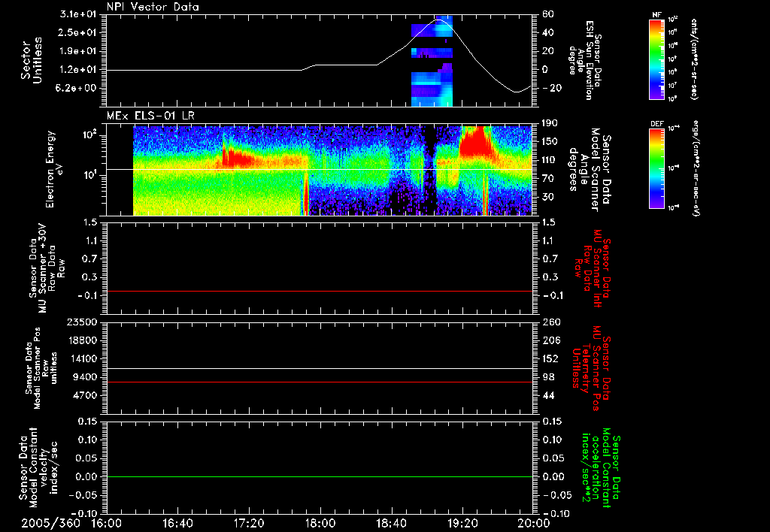Image resolution: width=770 pixels, height=532 pixels.
Task: Click the "14100" scanner position tick label
Action: click(83, 358)
